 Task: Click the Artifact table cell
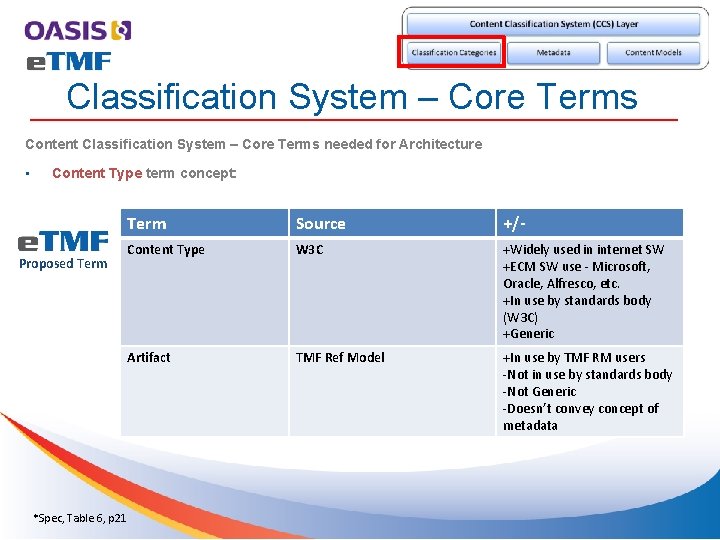(204, 391)
